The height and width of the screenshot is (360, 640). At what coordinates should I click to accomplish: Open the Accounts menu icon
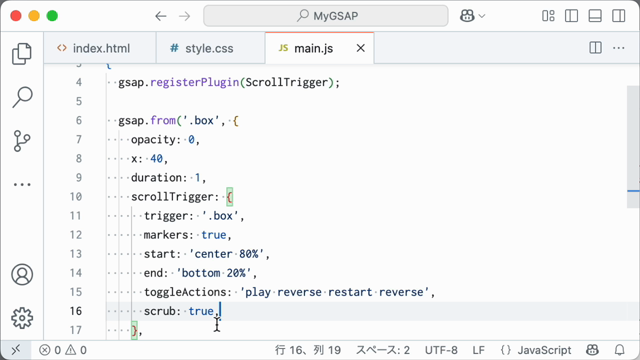(22, 274)
